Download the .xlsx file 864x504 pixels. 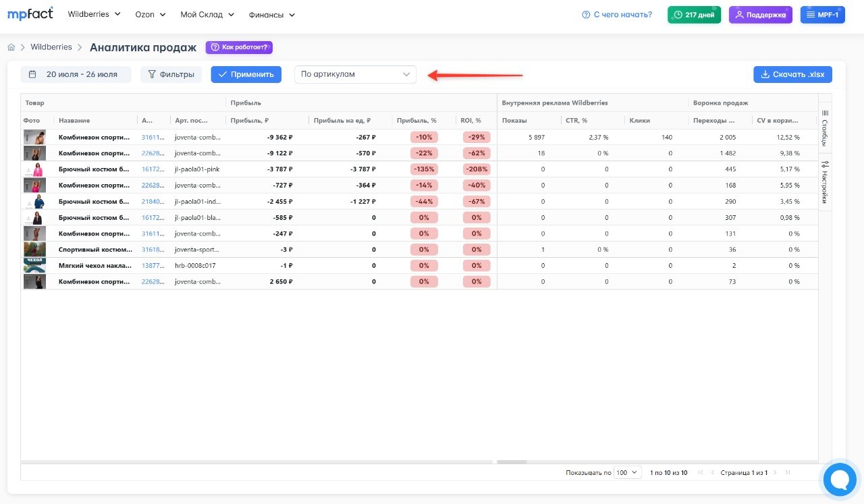(x=792, y=74)
